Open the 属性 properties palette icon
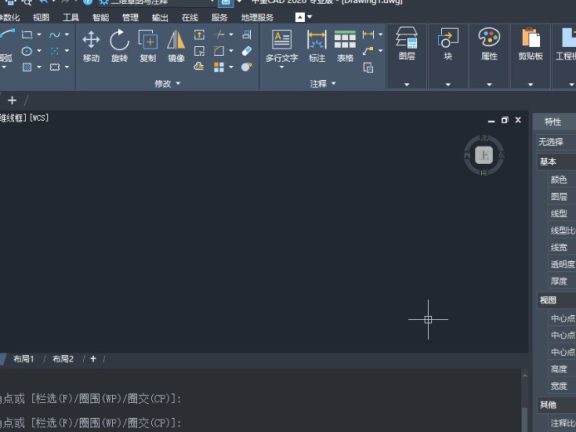 (489, 43)
